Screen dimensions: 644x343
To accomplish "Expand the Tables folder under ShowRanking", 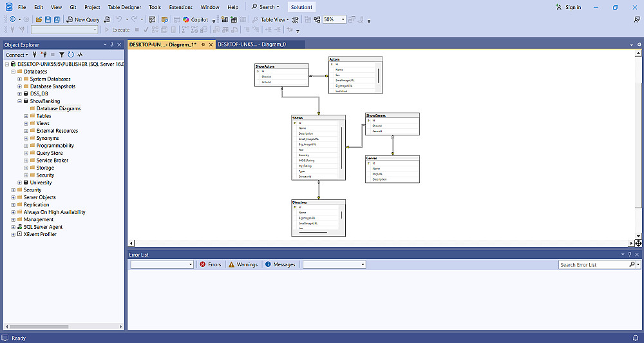I will coord(26,116).
